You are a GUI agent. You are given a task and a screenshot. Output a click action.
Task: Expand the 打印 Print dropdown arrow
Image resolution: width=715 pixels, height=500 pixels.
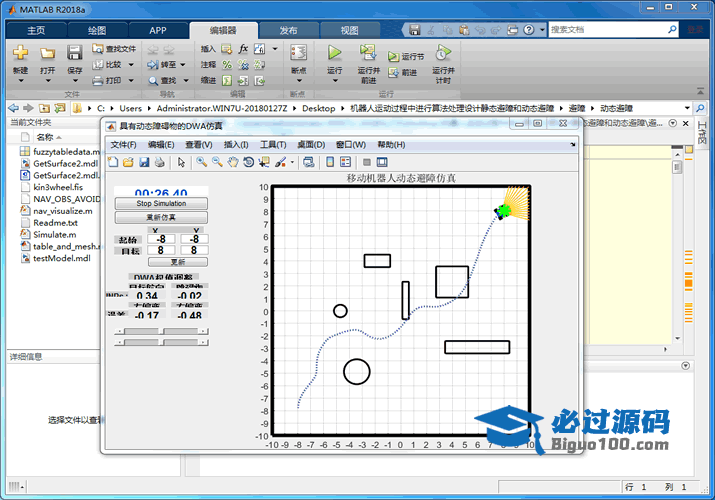[131, 81]
